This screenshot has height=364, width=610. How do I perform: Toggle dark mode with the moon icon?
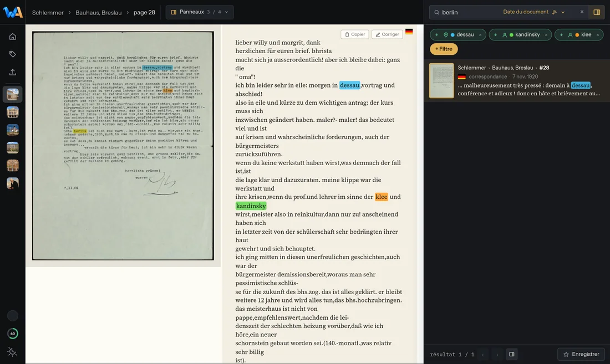pyautogui.click(x=12, y=352)
